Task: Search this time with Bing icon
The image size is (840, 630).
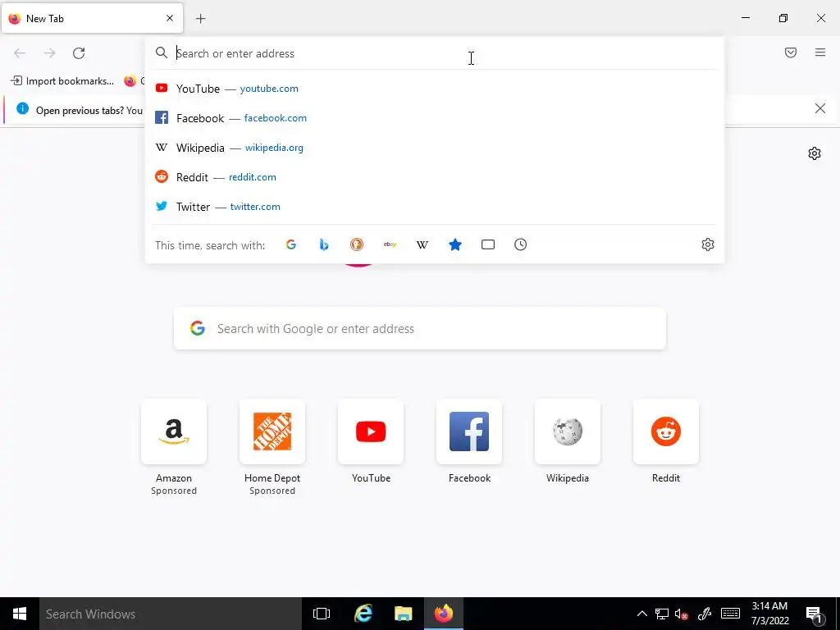Action: pyautogui.click(x=323, y=244)
